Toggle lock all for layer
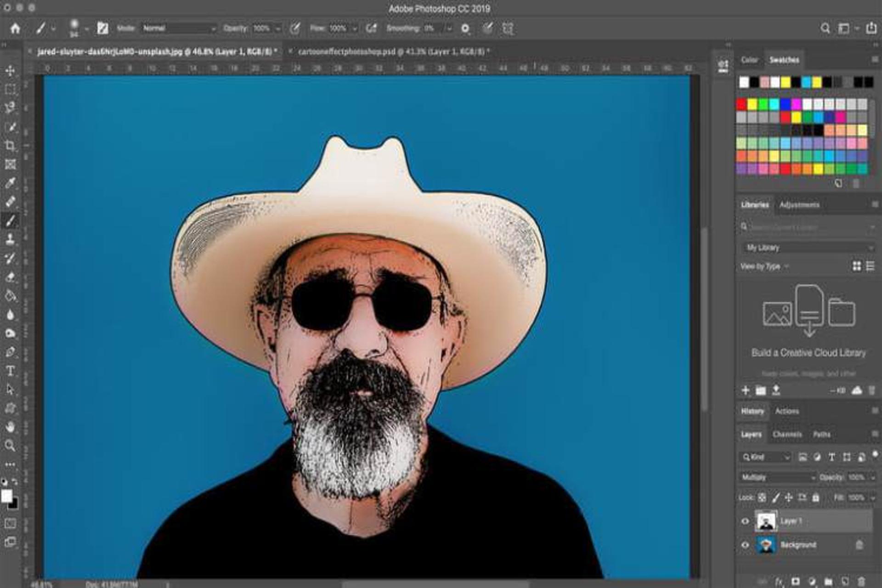882x588 pixels. (x=816, y=498)
